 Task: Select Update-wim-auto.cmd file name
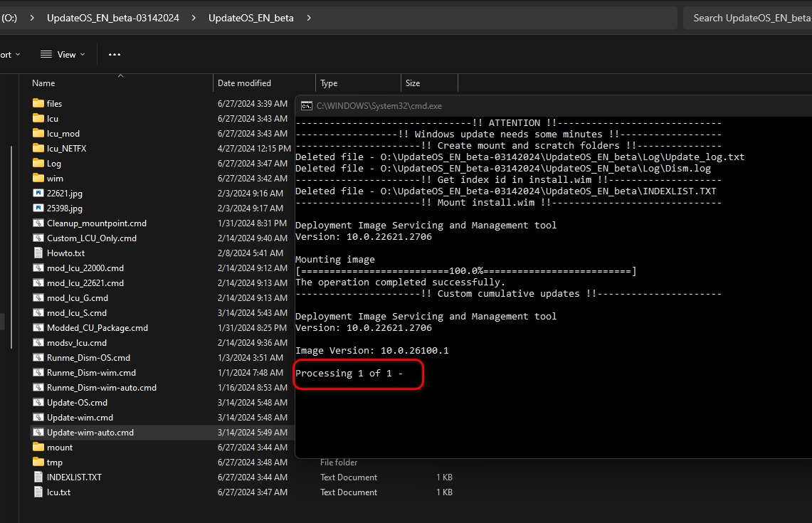90,433
